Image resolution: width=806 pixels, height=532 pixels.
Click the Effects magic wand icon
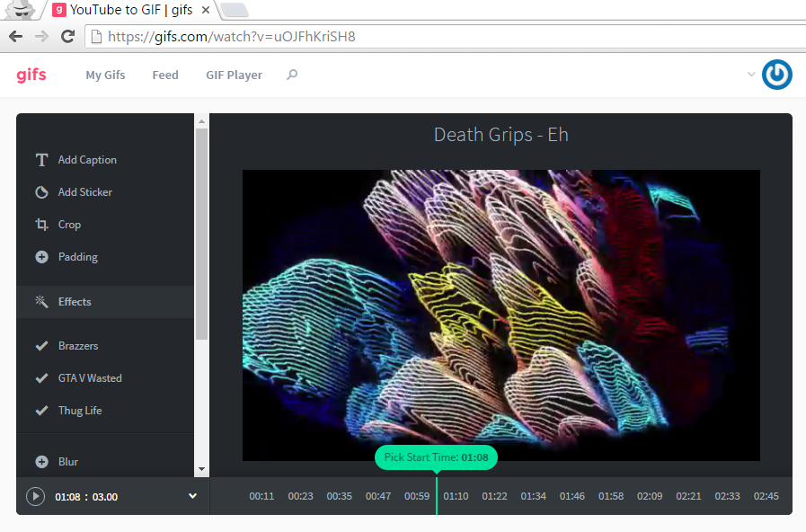pos(41,302)
